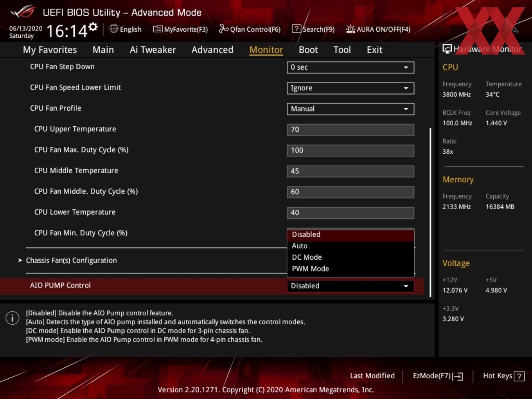
Task: Click the 1.440 V core voltage value
Action: point(496,123)
